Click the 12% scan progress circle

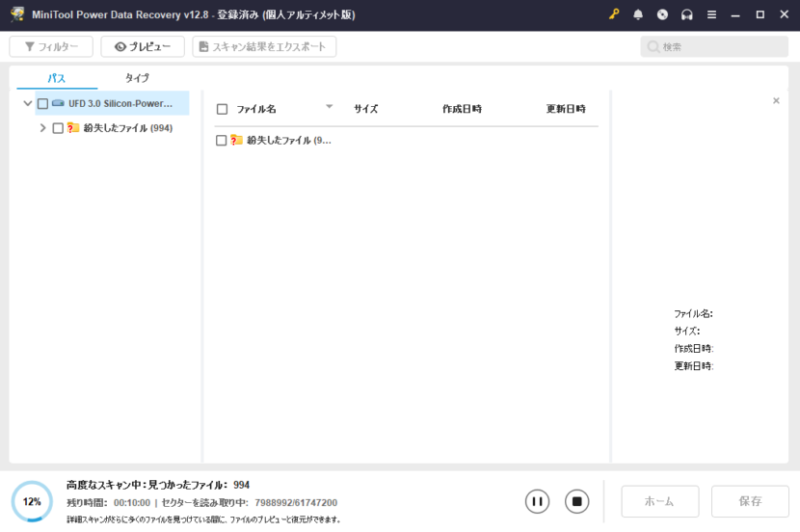32,502
